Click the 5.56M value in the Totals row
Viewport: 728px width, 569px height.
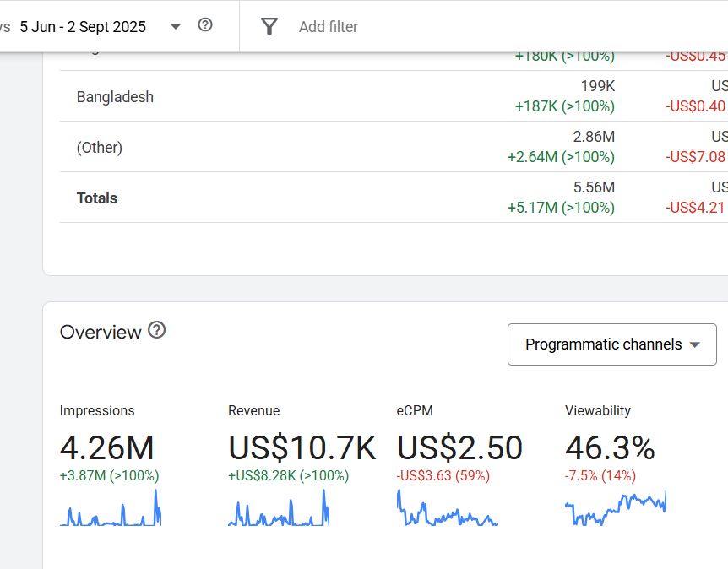[x=594, y=187]
